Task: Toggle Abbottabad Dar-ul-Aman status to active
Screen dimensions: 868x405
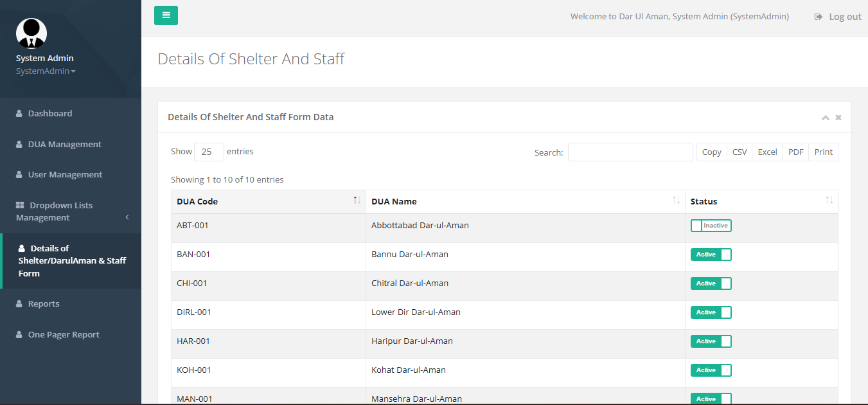Action: click(x=711, y=226)
